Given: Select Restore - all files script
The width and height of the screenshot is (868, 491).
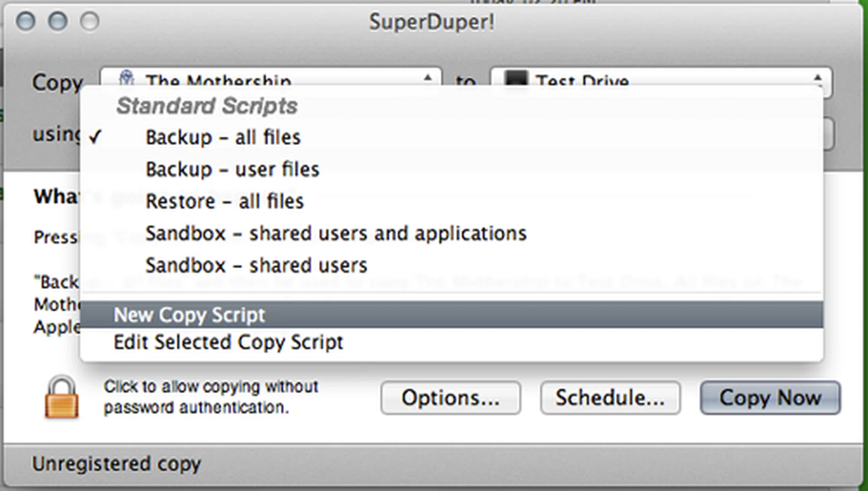Looking at the screenshot, I should 224,201.
